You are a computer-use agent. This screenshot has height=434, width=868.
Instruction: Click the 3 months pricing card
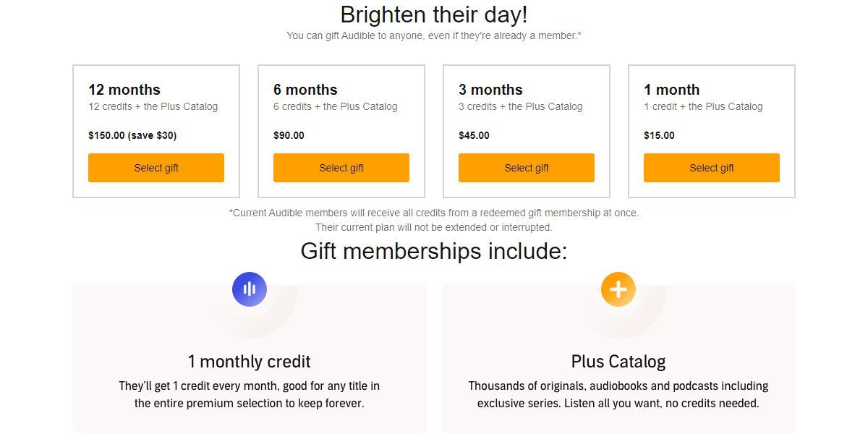[526, 130]
